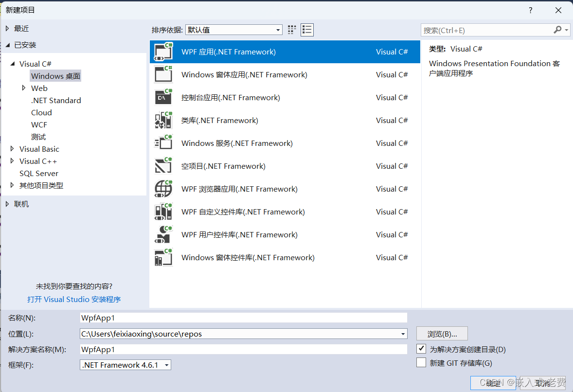573x392 pixels.
Task: Open the search options dropdown arrow
Action: (x=566, y=30)
